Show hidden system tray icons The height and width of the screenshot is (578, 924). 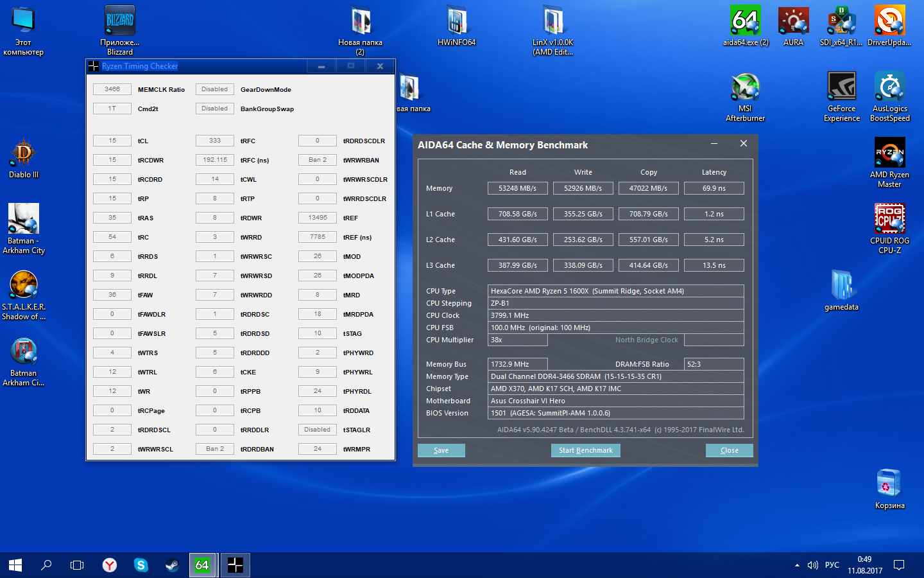797,565
